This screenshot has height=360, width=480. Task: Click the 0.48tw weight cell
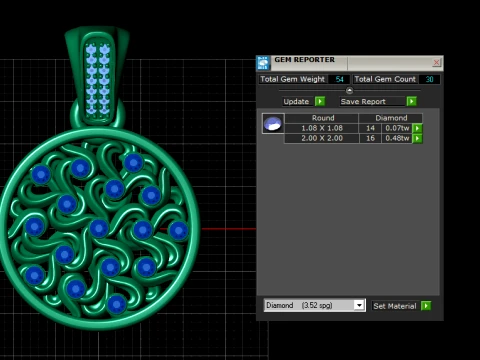pyautogui.click(x=397, y=138)
